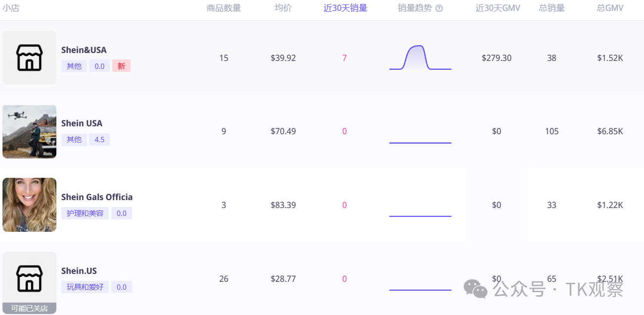Sort by 近30天GMV column header
Viewport: 644px width, 315px height.
click(498, 8)
